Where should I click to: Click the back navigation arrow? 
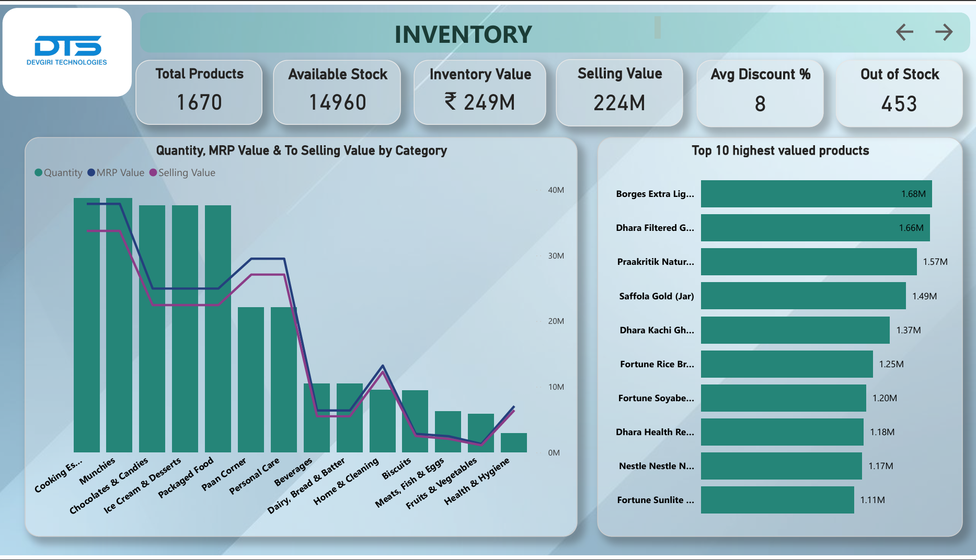click(x=904, y=32)
